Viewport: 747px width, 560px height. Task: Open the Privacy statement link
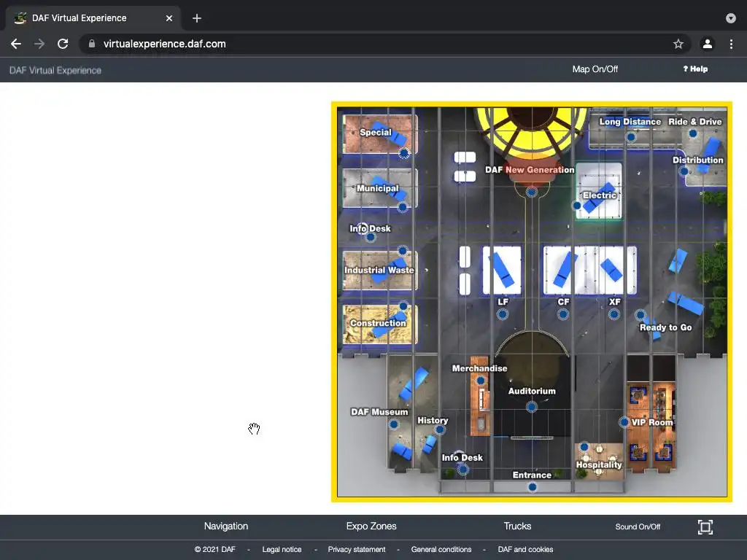pos(356,550)
